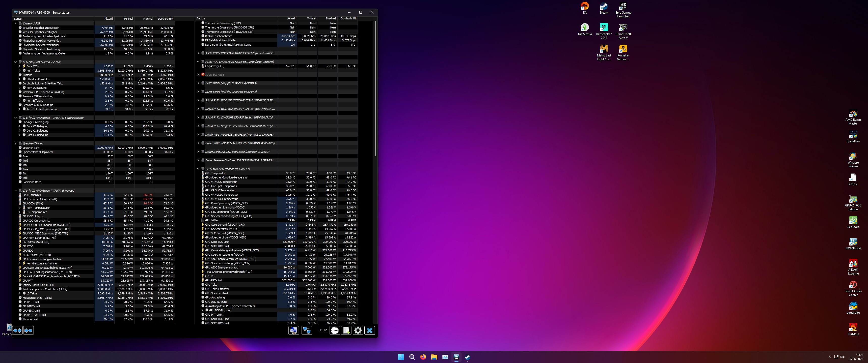Expand the Core C0 Belegung row
This screenshot has height=363, width=868.
[19, 126]
